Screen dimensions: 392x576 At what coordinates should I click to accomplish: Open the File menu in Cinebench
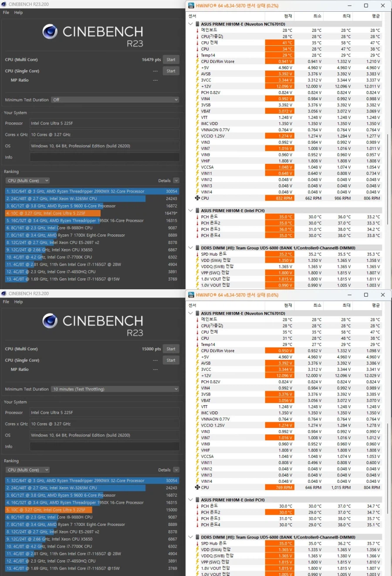[6, 12]
